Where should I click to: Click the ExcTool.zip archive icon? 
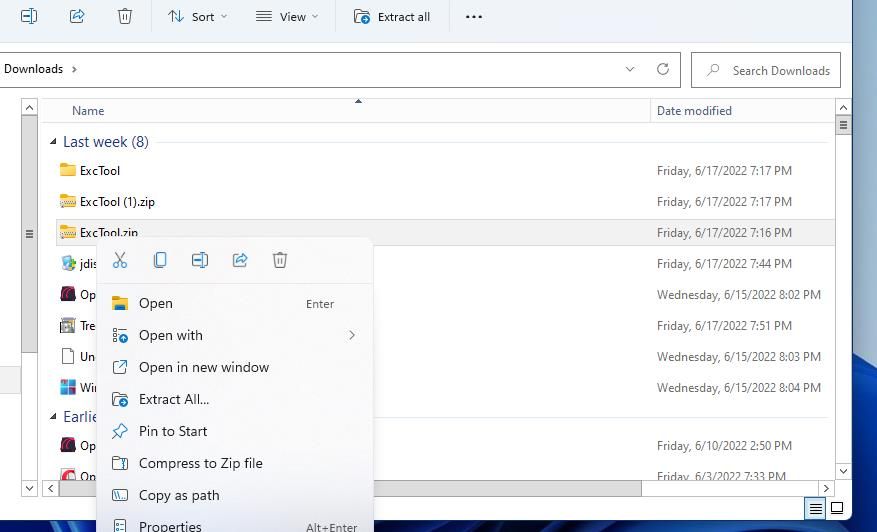(x=68, y=232)
